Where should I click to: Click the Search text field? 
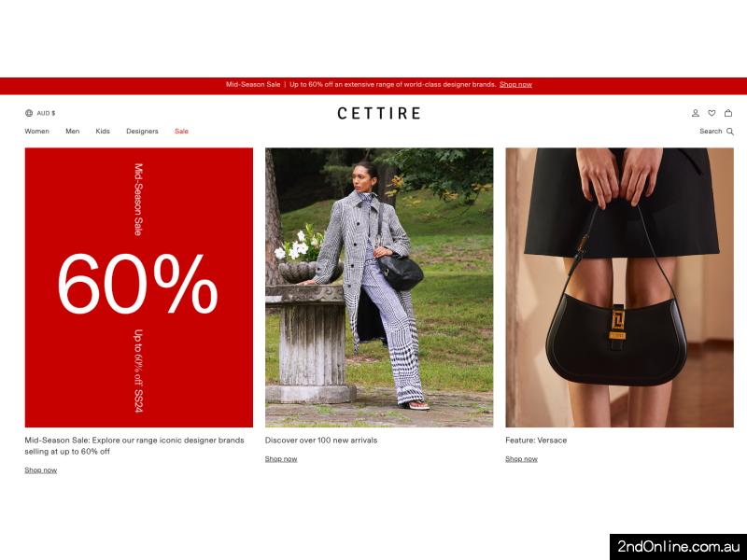711,132
